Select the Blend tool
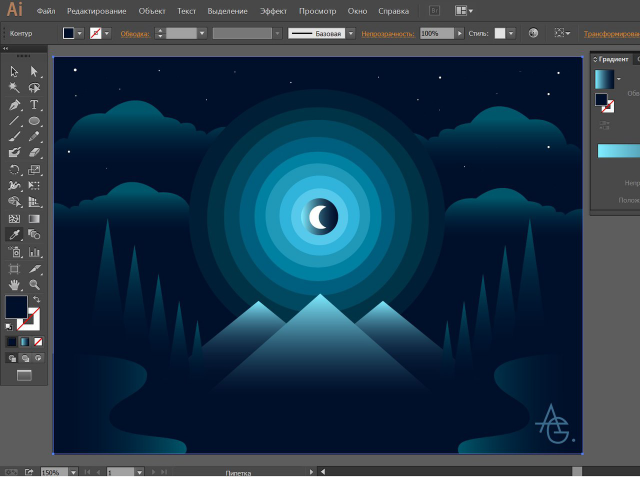The image size is (640, 477). 34,235
